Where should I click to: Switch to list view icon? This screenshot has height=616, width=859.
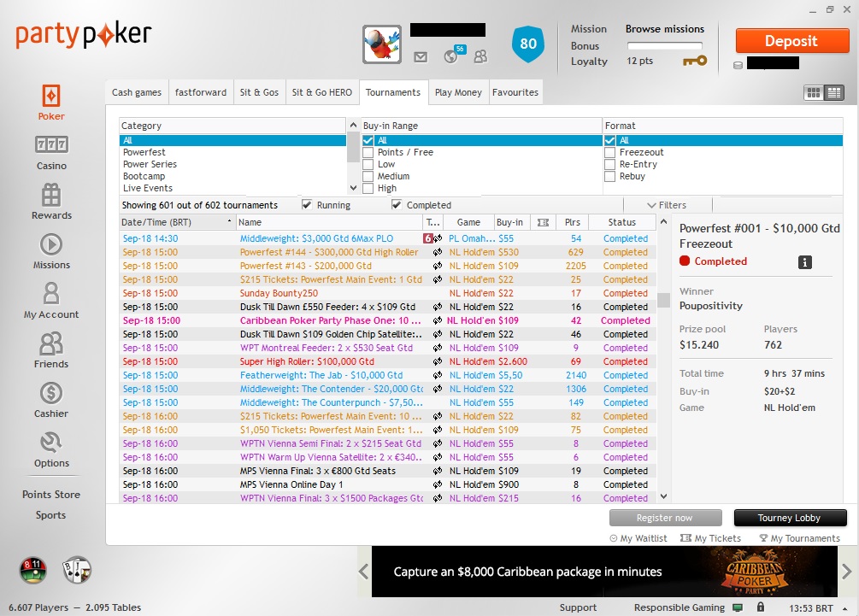tap(834, 93)
